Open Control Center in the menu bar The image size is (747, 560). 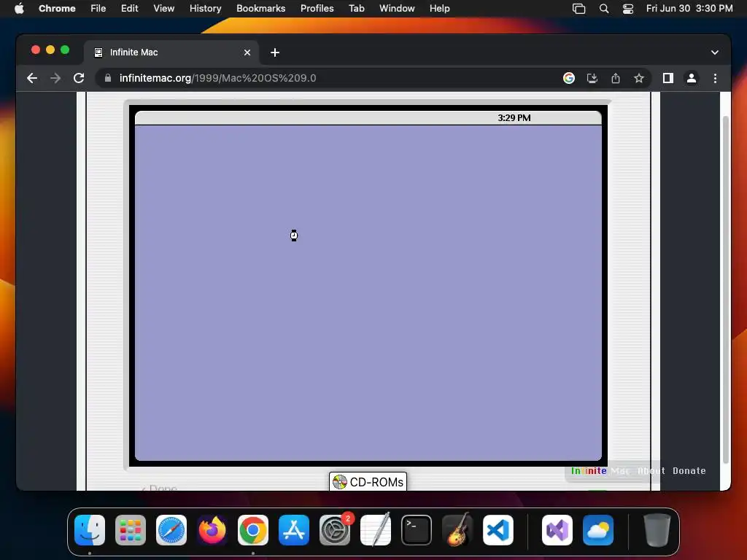628,9
